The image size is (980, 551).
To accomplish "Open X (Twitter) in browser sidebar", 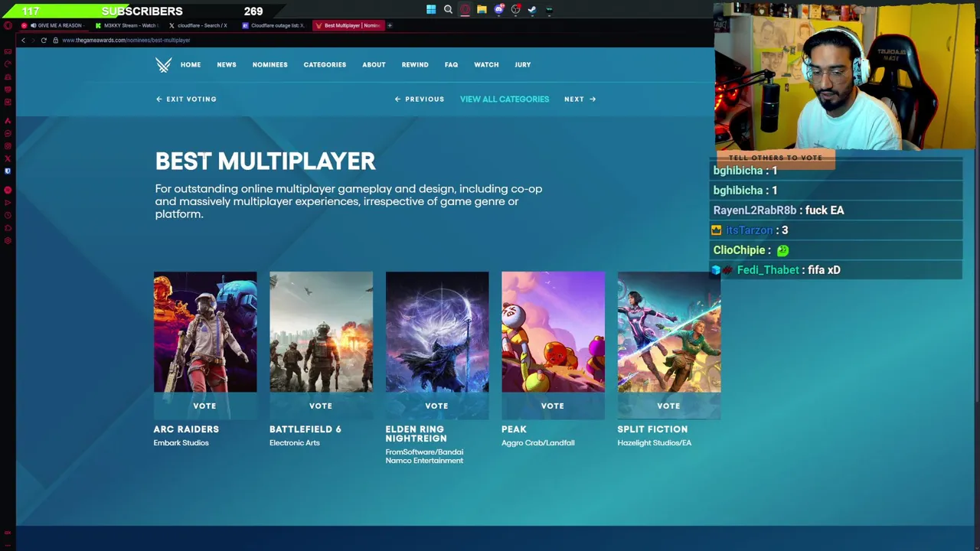I will coord(8,158).
